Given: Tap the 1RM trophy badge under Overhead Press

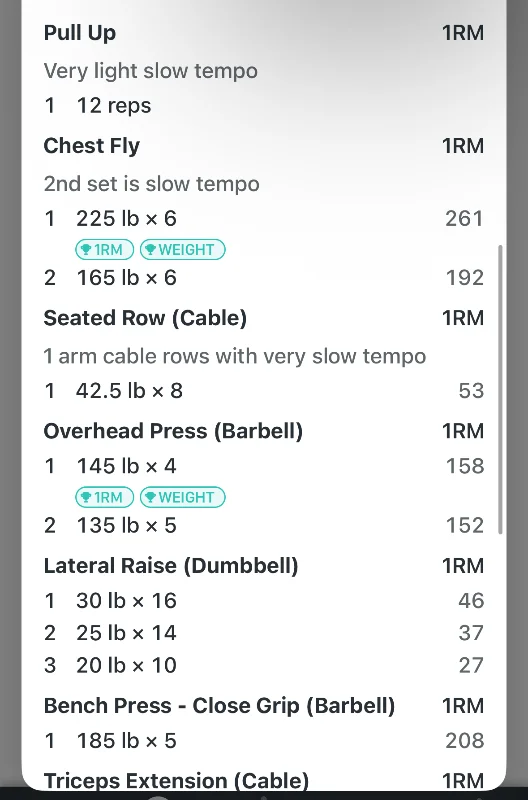Looking at the screenshot, I should point(105,497).
